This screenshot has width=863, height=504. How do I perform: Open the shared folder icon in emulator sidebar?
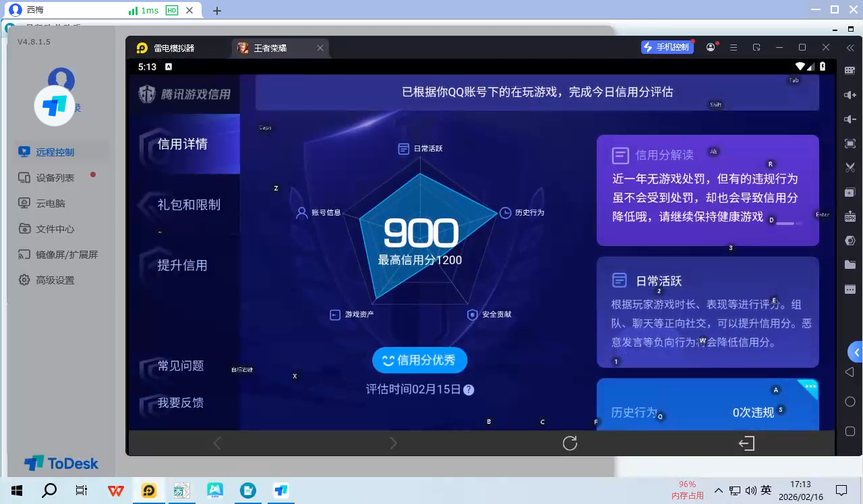850,264
